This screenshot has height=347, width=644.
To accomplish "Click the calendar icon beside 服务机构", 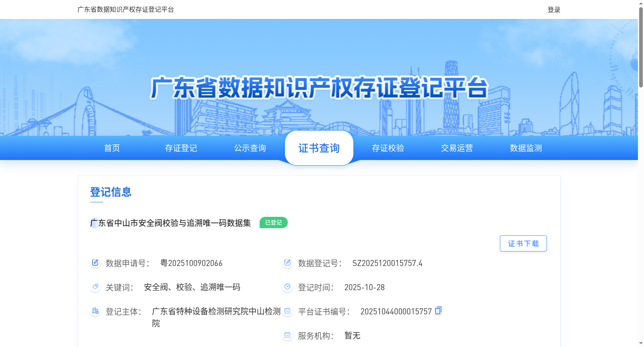I will point(287,335).
